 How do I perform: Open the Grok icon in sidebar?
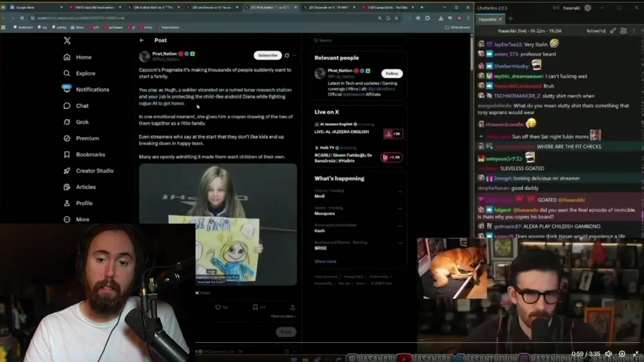(x=67, y=122)
